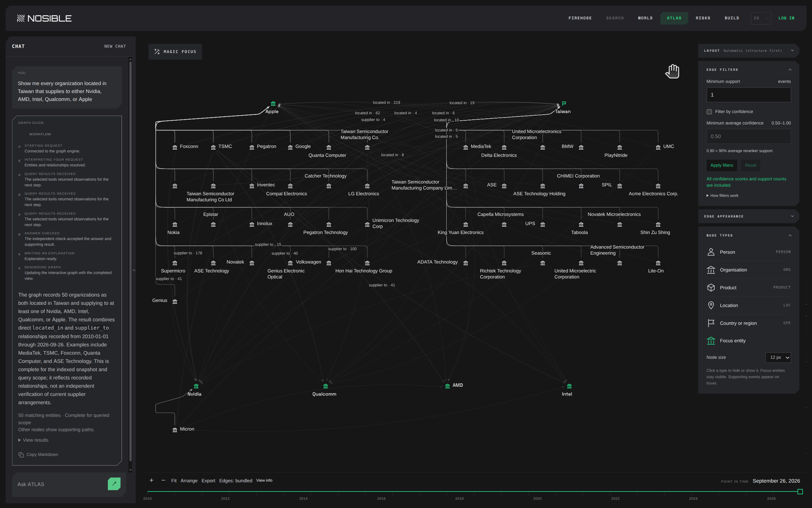Screen dimensions: 812x508
Task: Click the point-in-time timeline slider handle
Action: click(800, 491)
